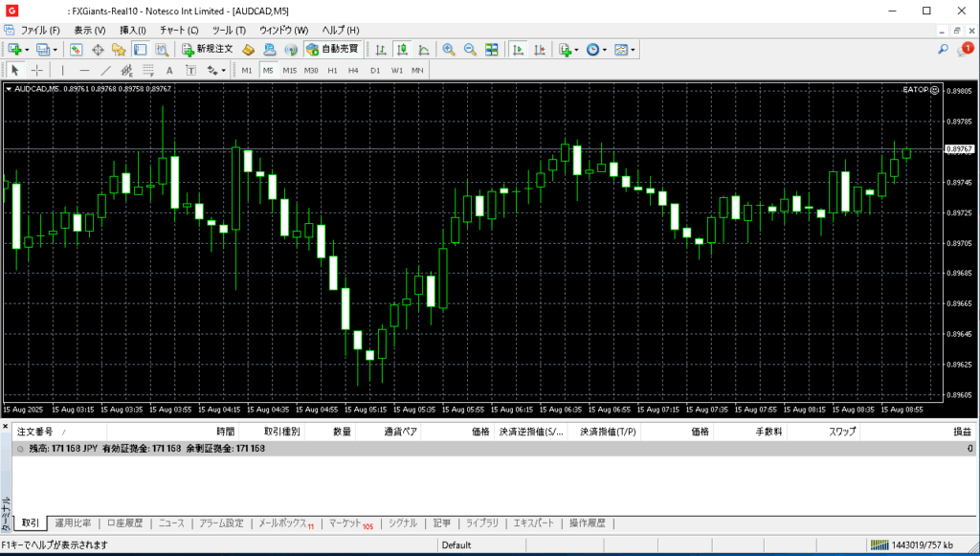Viewport: 980px width, 556px height.
Task: Expand the chart templates dropdown
Action: [633, 49]
